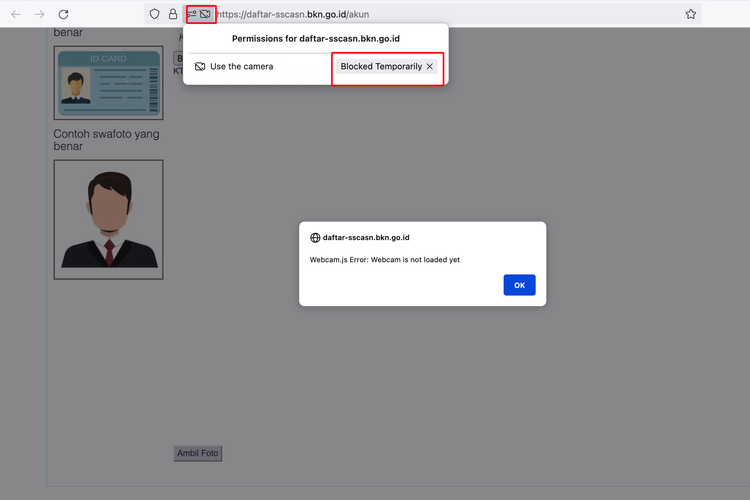Click the ID CARD example image
Screen dimensions: 750x500
click(108, 83)
